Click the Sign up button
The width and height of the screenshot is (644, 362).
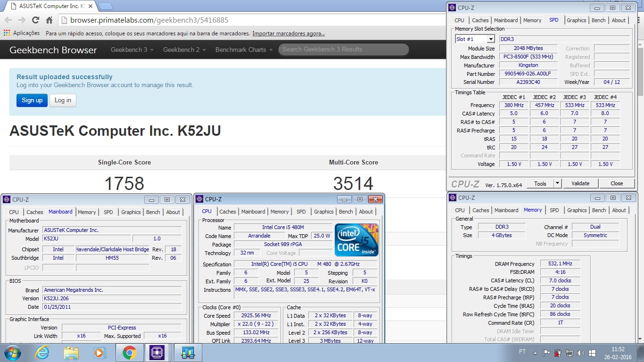point(32,100)
